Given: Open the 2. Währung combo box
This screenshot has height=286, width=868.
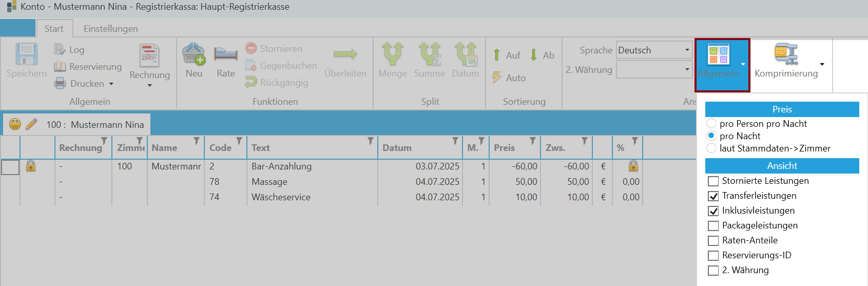Looking at the screenshot, I should (x=654, y=69).
